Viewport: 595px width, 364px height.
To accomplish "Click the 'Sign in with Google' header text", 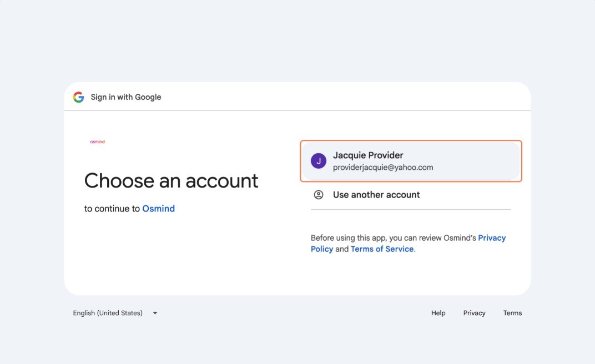I will pyautogui.click(x=126, y=97).
